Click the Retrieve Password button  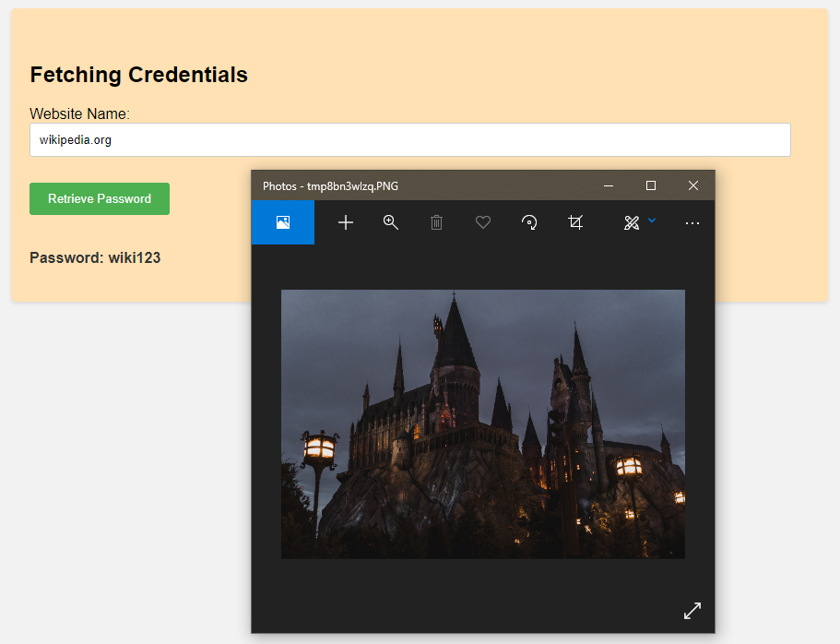(x=100, y=199)
